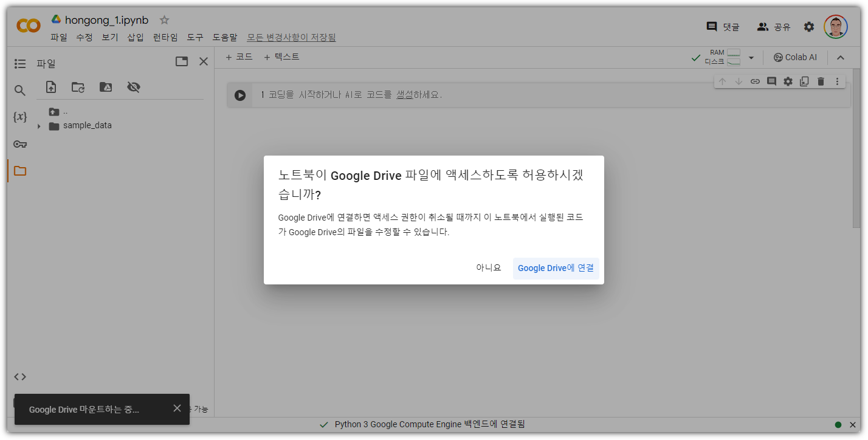Run the code cell play button
The width and height of the screenshot is (868, 440).
pos(240,95)
